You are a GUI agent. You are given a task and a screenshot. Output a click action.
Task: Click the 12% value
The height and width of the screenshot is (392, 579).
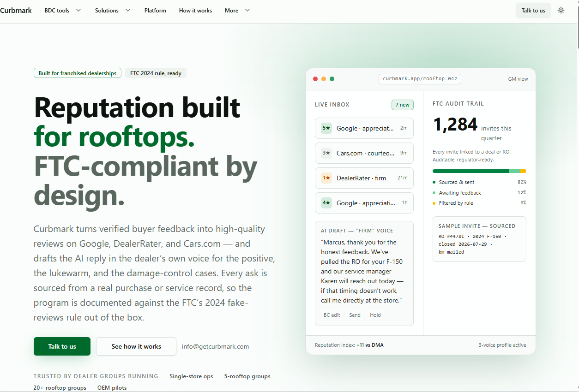(522, 193)
